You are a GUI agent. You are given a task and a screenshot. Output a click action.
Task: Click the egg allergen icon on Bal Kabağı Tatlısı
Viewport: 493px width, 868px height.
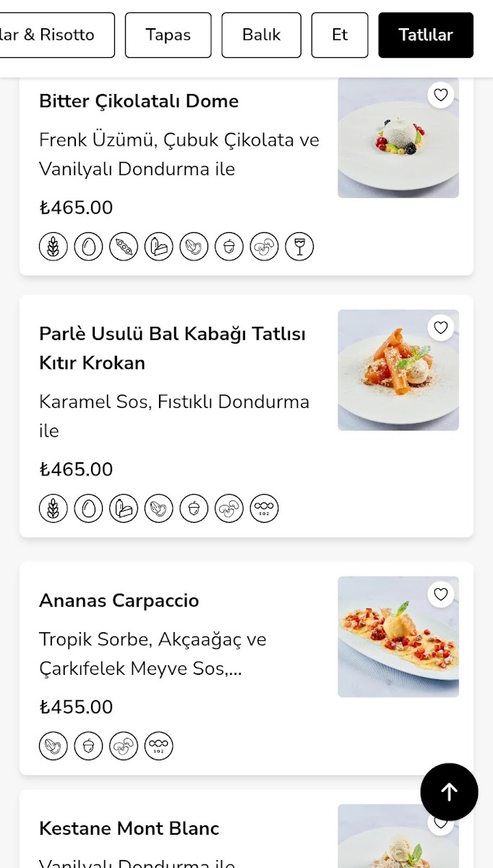[88, 509]
